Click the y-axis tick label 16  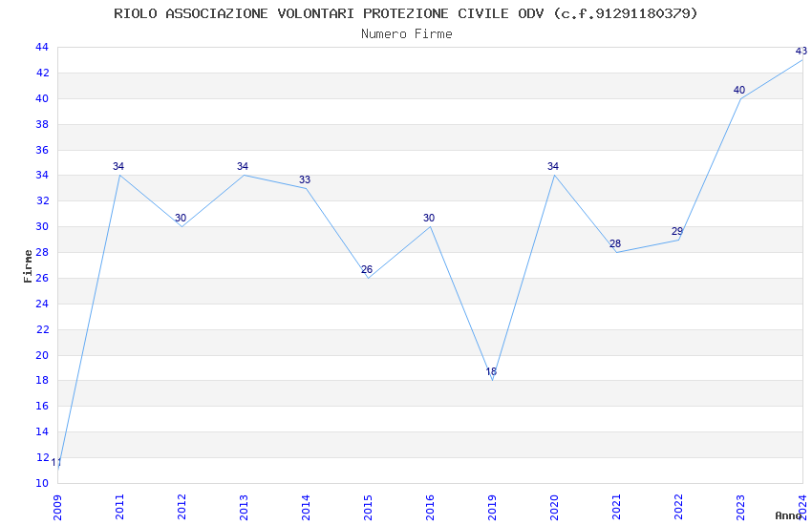[42, 406]
